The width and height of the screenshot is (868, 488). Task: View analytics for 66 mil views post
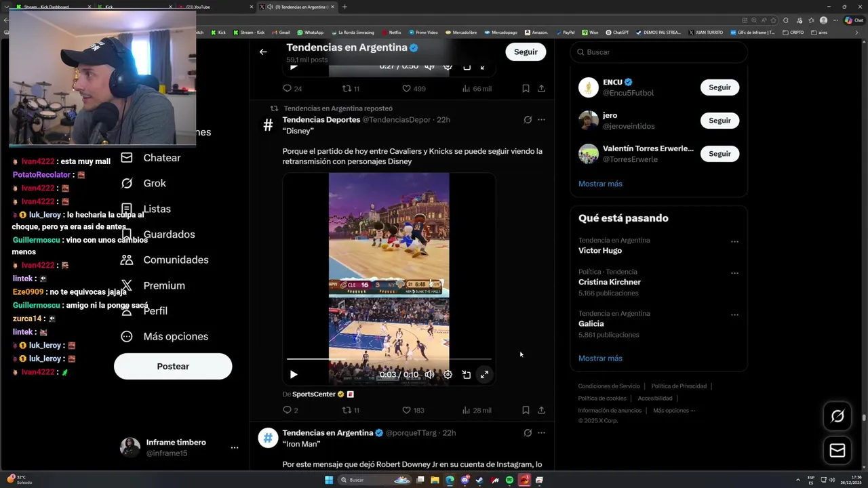(477, 88)
